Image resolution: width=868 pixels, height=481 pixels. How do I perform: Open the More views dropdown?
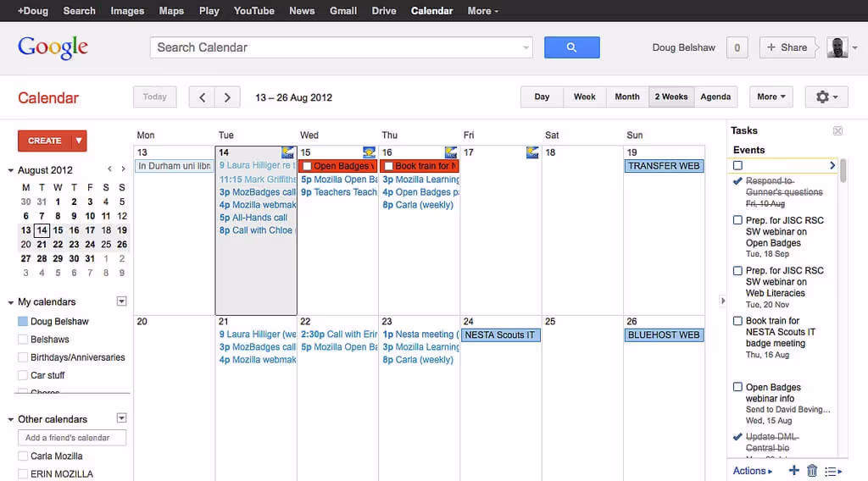[771, 97]
